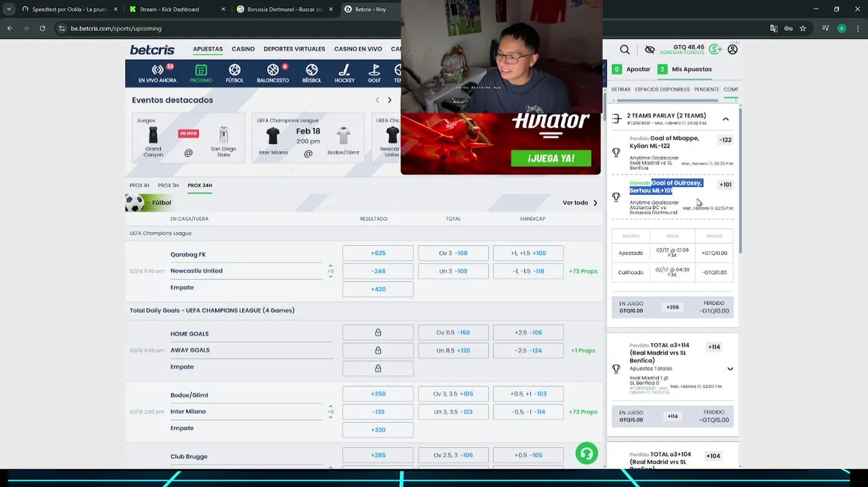Open Ver todo for Fútbol
This screenshot has height=487, width=868.
tap(580, 202)
